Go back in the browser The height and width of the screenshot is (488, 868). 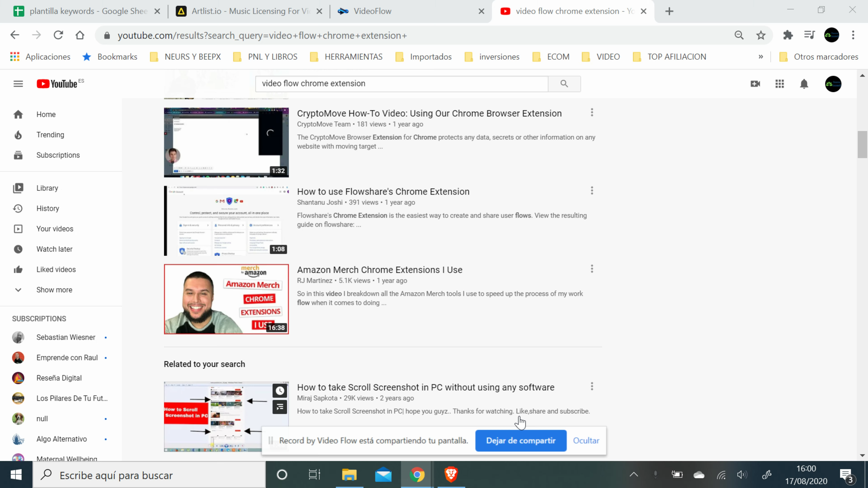coord(15,35)
